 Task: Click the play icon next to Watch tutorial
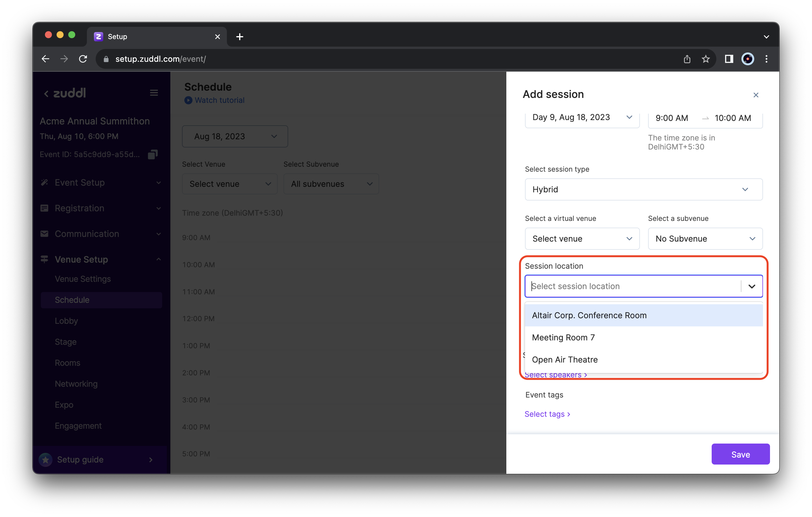pos(188,100)
